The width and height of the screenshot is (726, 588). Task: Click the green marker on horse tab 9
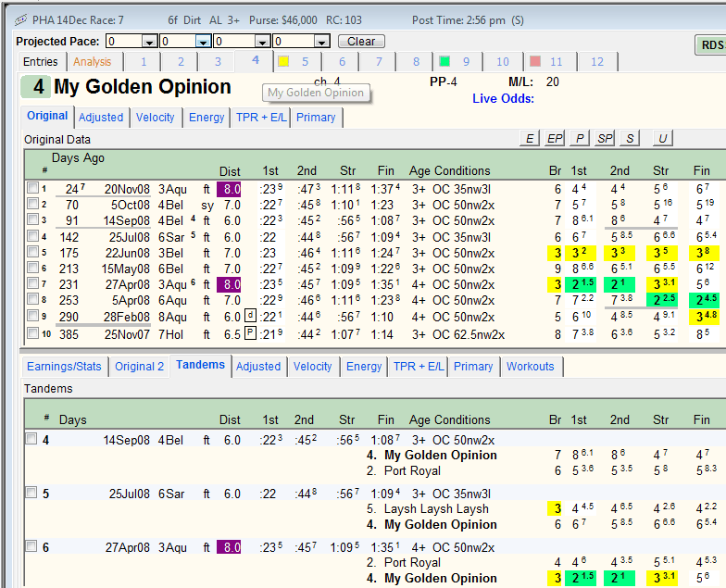444,61
